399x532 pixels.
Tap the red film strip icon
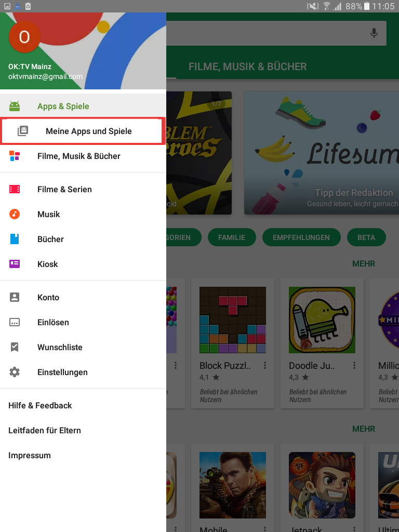[x=14, y=189]
